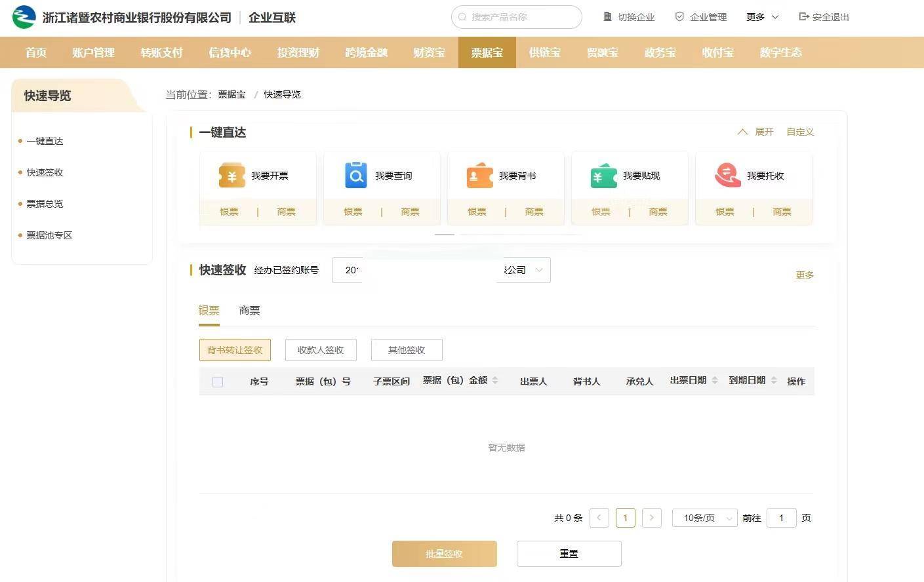
Task: Click the 我要背书 orange endorsement icon
Action: tap(479, 176)
